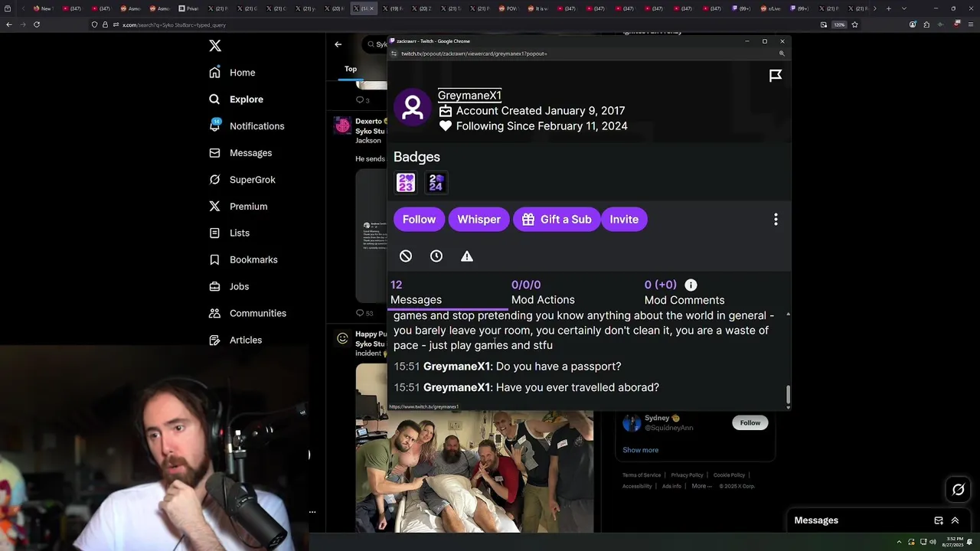
Task: Open GreymaneX1 username link
Action: point(469,95)
